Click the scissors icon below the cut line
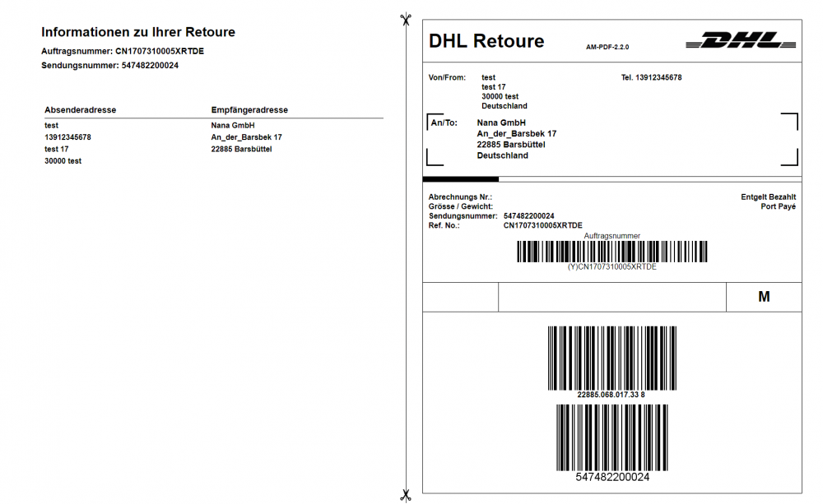823x504 pixels. tap(405, 496)
